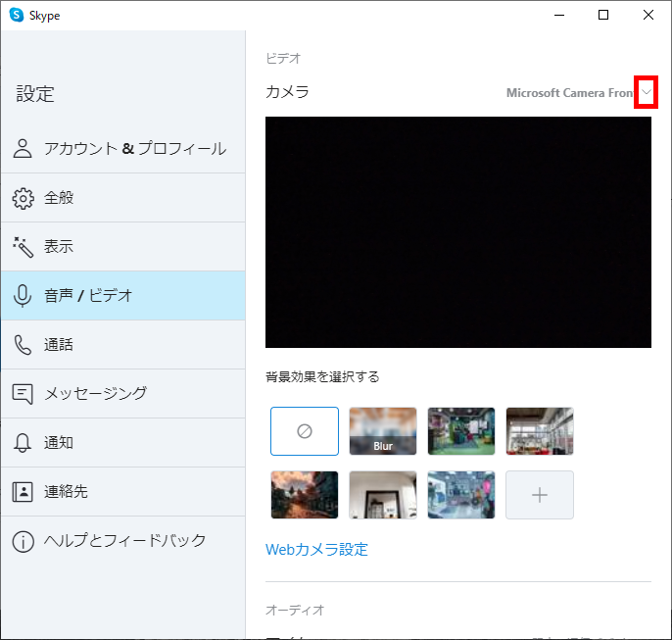The width and height of the screenshot is (672, 640).
Task: Select the blue gallery room background
Action: 461,495
